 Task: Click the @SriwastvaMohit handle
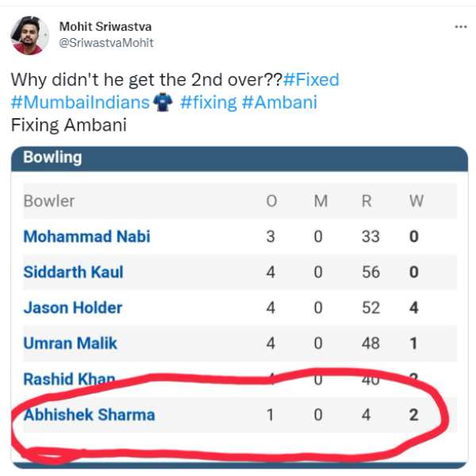click(106, 42)
